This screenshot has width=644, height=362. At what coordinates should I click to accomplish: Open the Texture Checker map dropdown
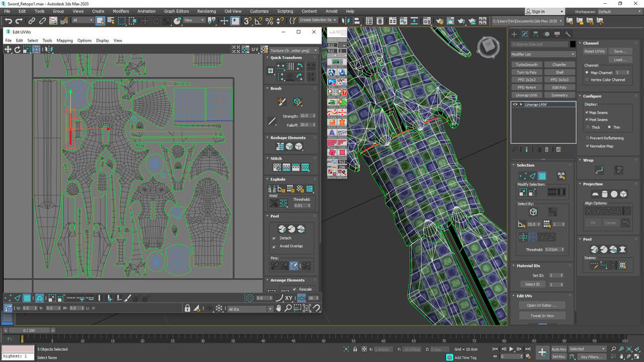293,50
